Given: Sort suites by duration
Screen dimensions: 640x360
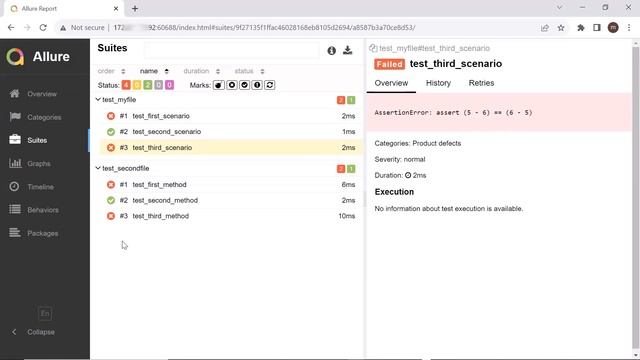Looking at the screenshot, I should click(202, 71).
